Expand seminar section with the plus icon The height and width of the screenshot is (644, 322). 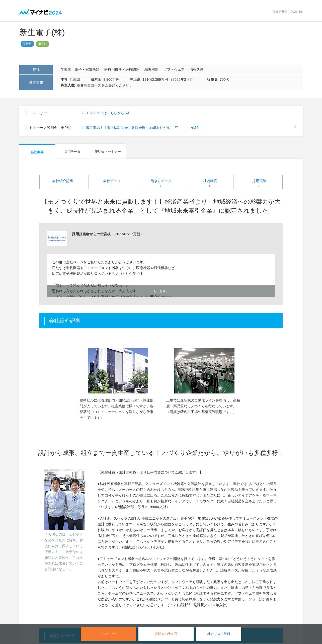[295, 126]
